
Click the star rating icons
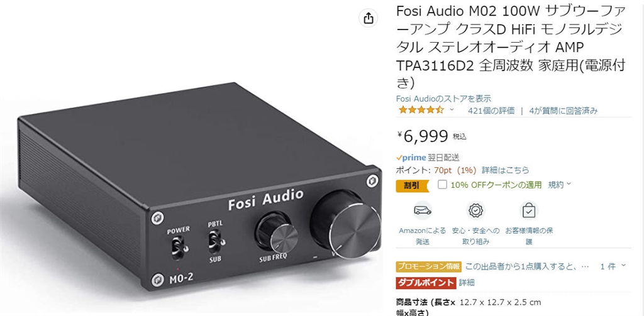pos(421,110)
